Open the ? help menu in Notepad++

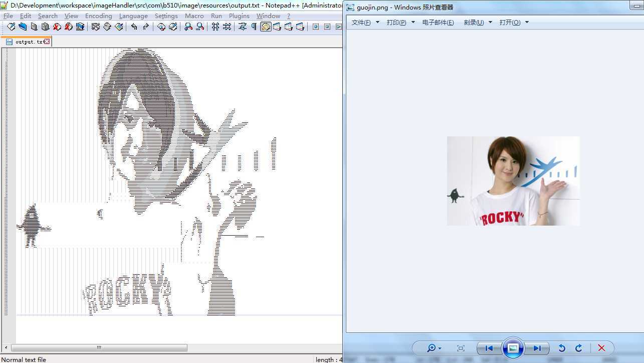click(289, 16)
